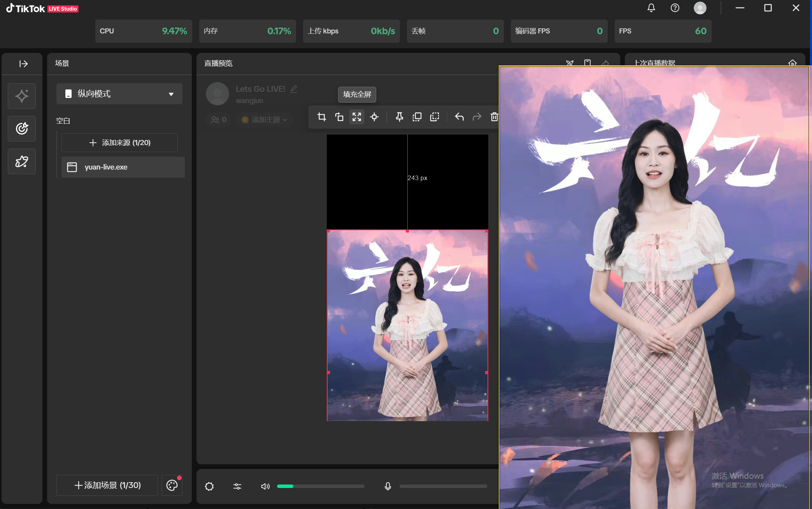Mute the microphone icon

pyautogui.click(x=388, y=486)
